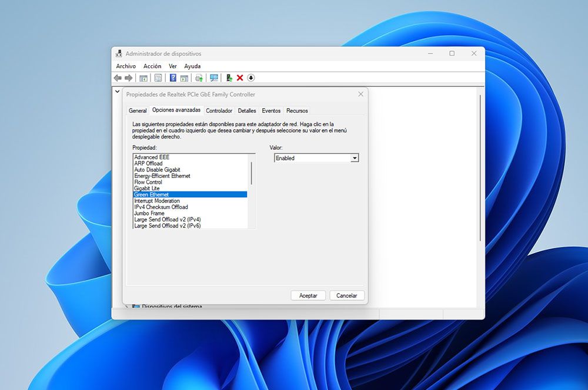
Task: Uninstall the device with the red X icon
Action: tap(240, 78)
